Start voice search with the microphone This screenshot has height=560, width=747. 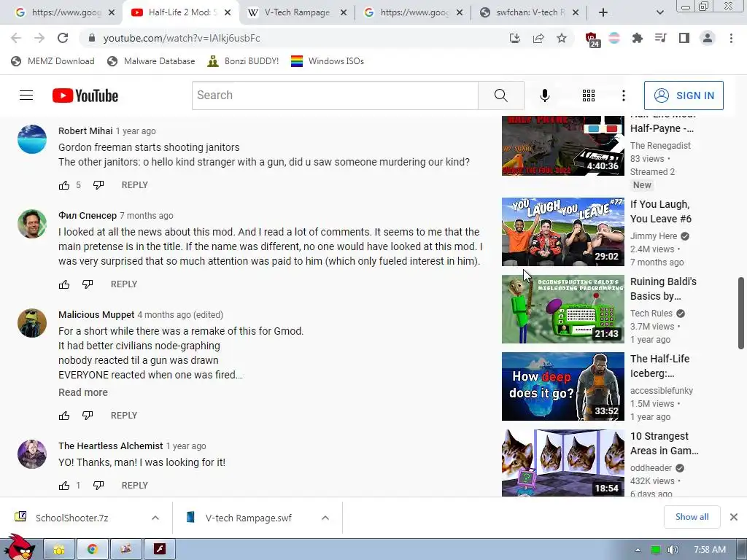coord(544,96)
